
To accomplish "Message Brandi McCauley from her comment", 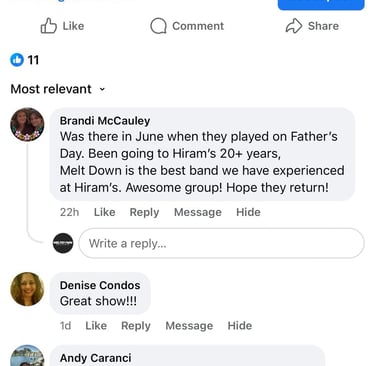I will pos(198,212).
